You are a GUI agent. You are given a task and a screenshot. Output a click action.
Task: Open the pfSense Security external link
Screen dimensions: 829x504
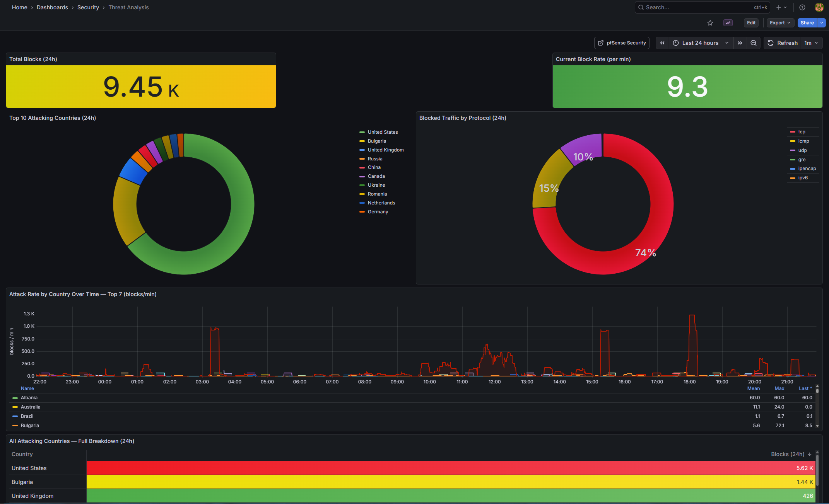622,43
